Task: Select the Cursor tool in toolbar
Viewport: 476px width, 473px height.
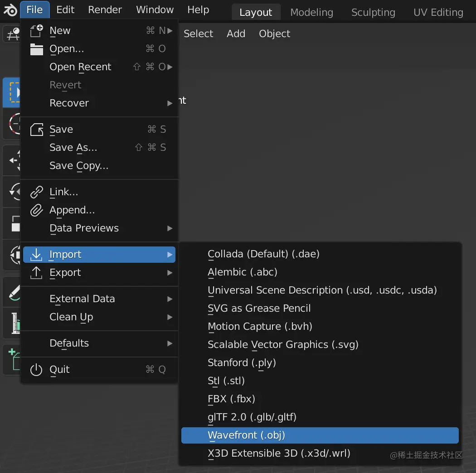Action: tap(12, 124)
